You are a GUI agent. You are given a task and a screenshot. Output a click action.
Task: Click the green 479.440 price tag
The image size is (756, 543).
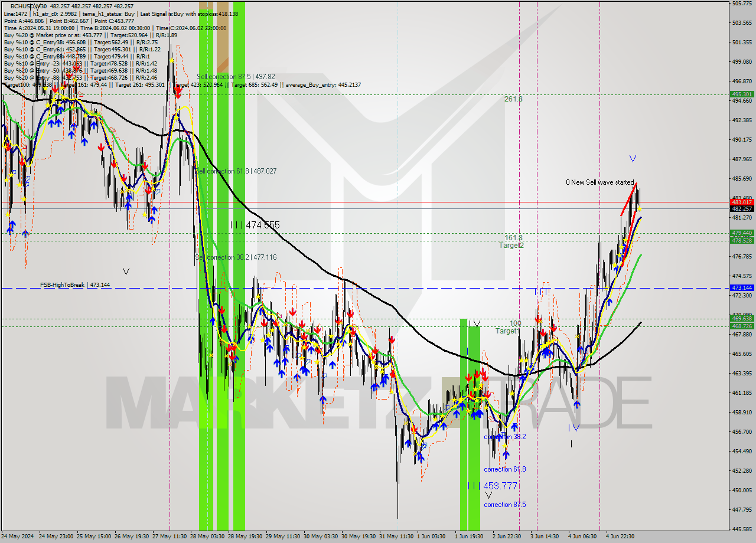click(x=742, y=233)
